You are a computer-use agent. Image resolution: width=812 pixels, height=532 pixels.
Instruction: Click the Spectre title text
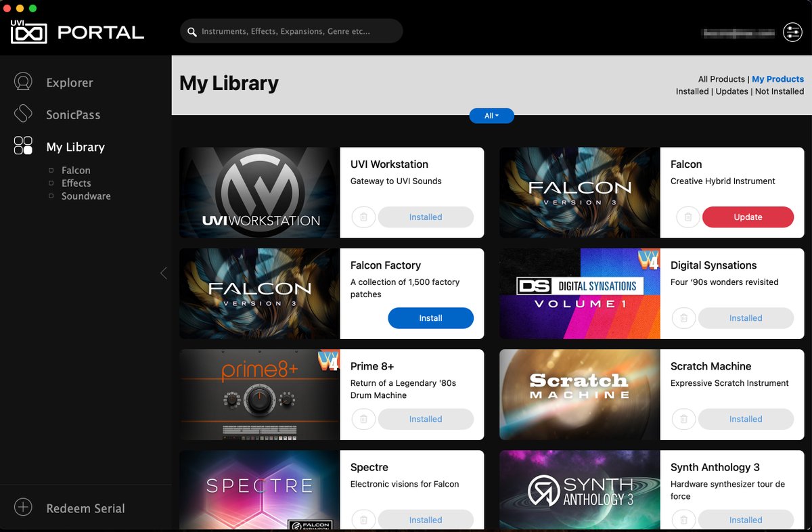coord(369,467)
